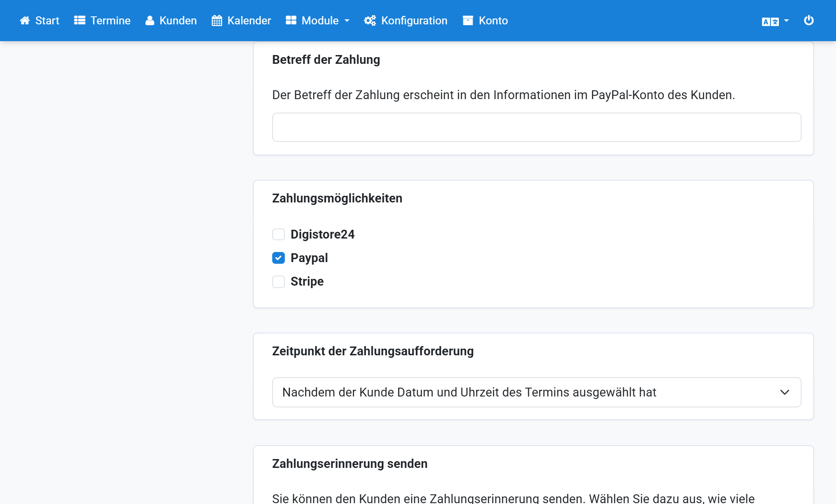Image resolution: width=836 pixels, height=504 pixels.
Task: Click the power logout icon
Action: 809,20
